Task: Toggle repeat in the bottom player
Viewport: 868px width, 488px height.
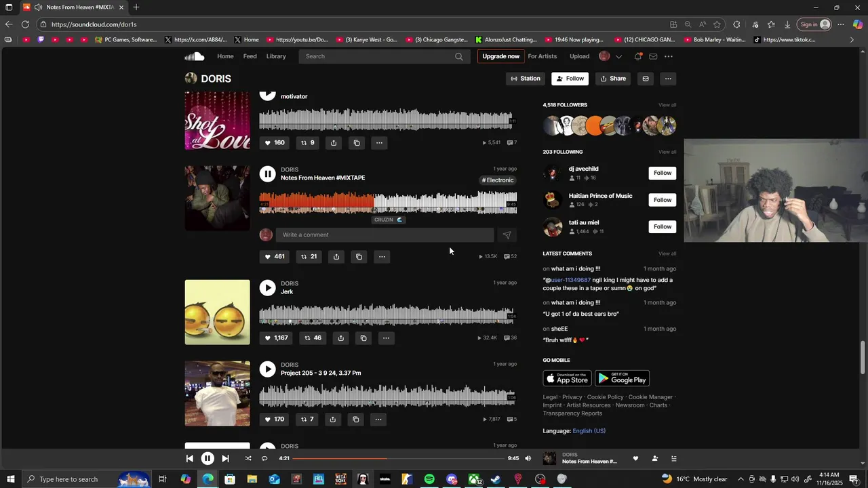Action: pos(264,458)
